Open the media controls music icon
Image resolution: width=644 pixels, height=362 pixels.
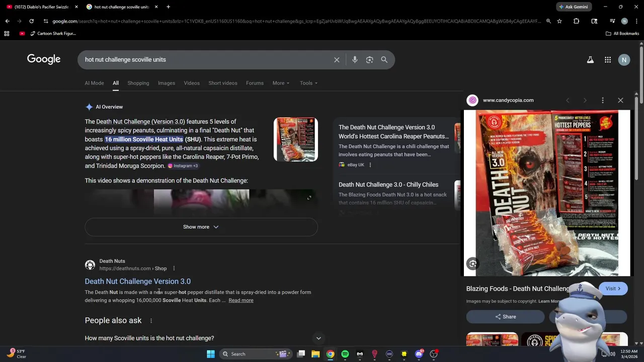tap(612, 21)
